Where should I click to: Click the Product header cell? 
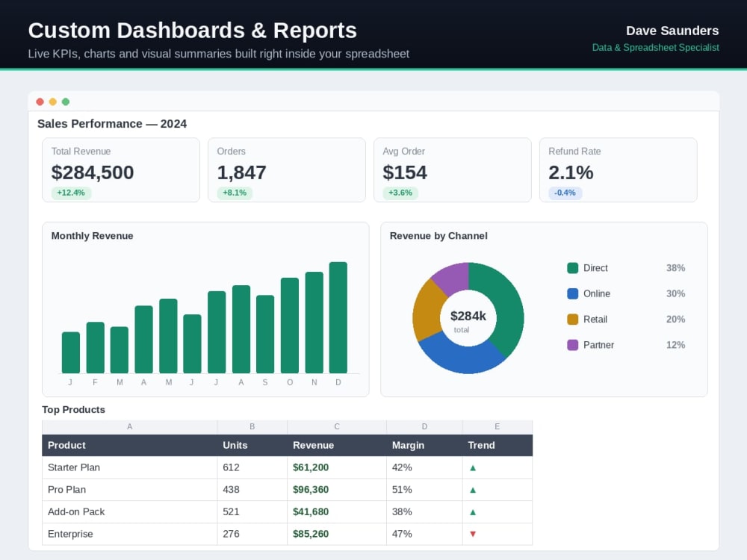[x=129, y=445]
